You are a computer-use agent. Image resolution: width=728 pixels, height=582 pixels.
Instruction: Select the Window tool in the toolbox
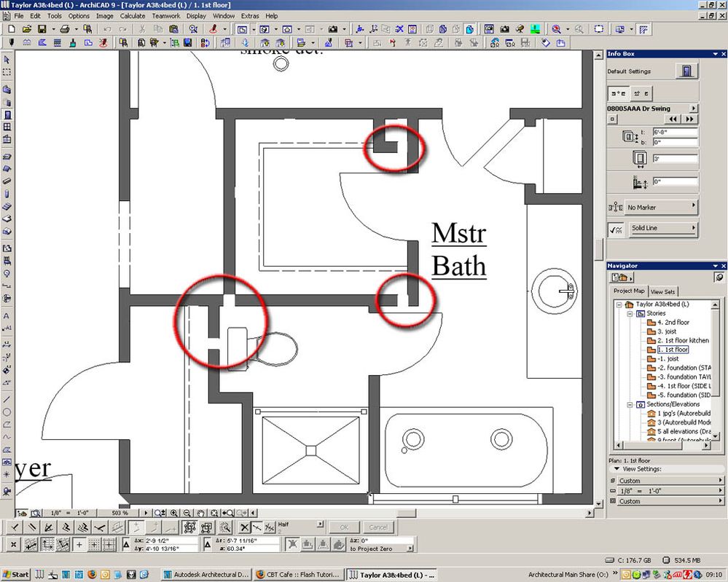coord(7,127)
